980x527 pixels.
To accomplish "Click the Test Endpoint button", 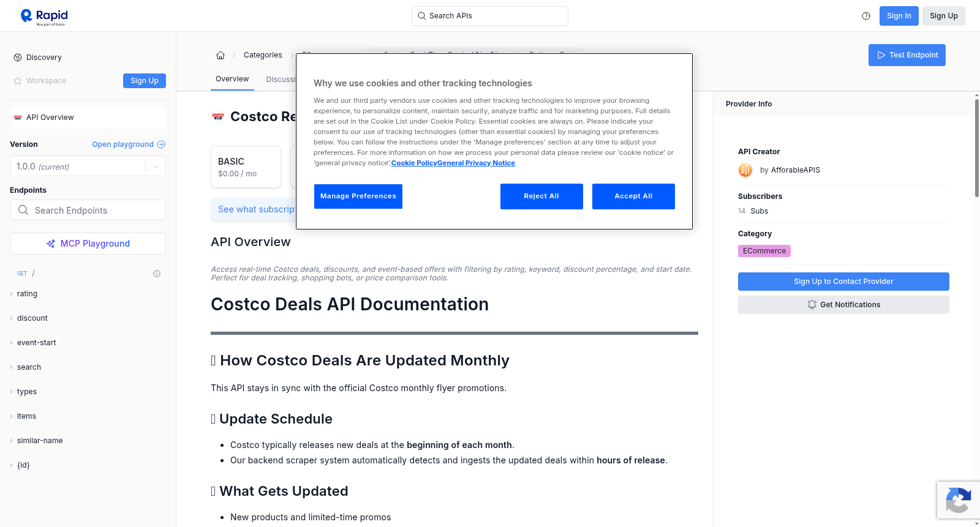I will (907, 55).
